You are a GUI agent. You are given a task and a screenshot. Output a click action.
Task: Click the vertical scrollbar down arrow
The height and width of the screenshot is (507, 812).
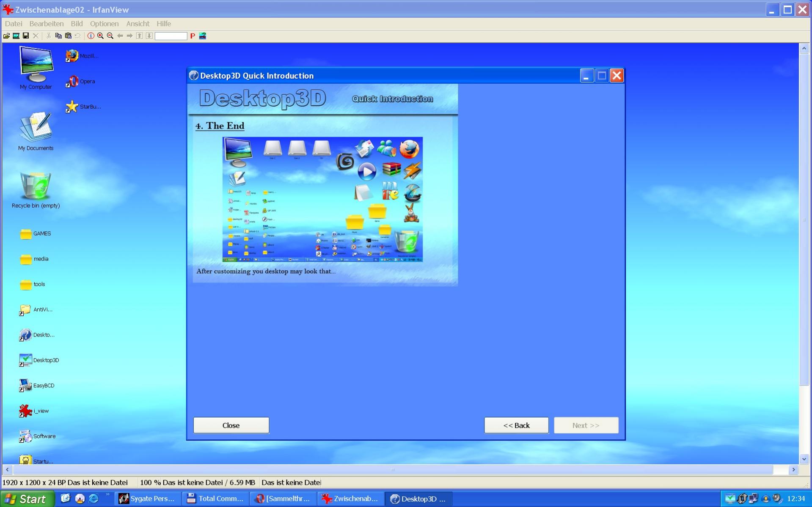pyautogui.click(x=804, y=459)
